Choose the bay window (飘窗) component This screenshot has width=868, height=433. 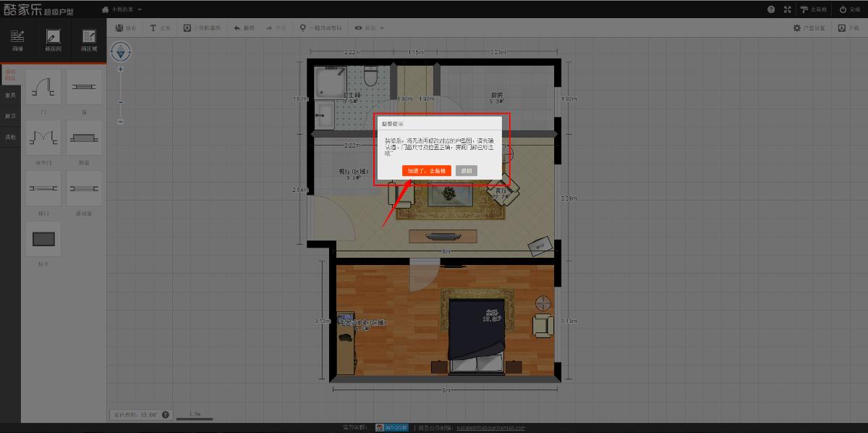(x=85, y=138)
